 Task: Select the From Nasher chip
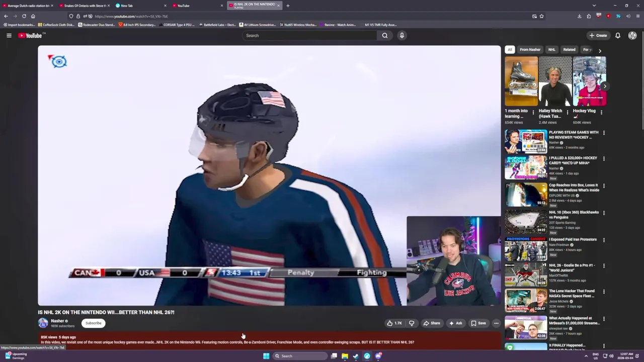coord(530,50)
